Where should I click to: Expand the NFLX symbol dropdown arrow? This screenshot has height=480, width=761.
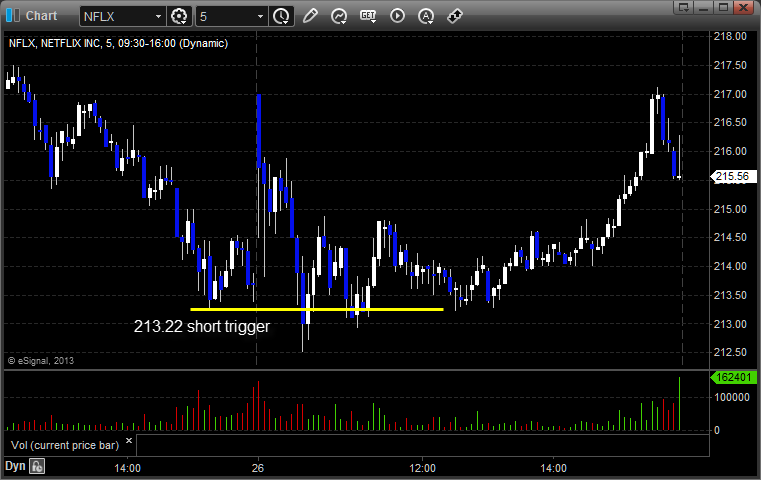(x=158, y=17)
